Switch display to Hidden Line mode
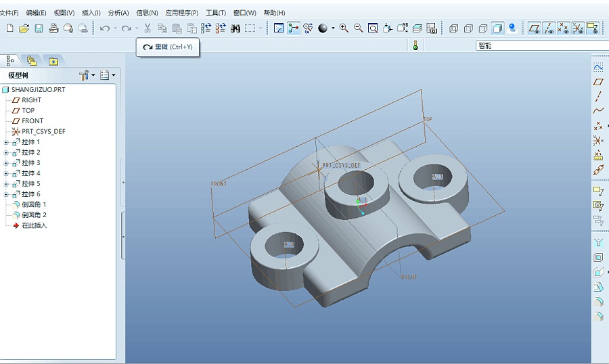The width and height of the screenshot is (609, 364). (468, 28)
